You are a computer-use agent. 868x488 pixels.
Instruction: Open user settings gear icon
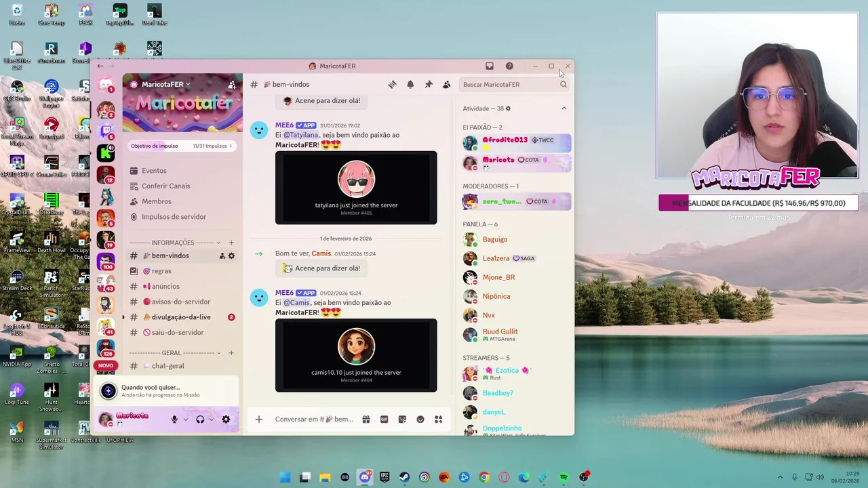pos(226,420)
